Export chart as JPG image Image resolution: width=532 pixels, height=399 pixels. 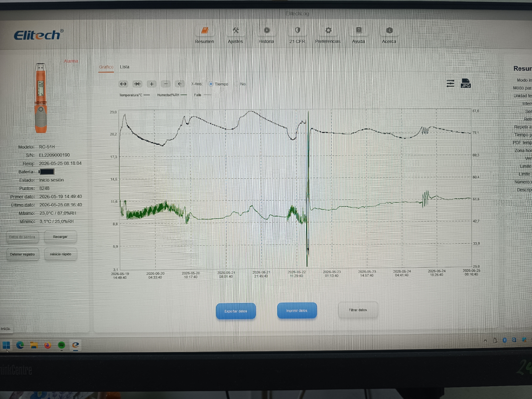[x=465, y=83]
